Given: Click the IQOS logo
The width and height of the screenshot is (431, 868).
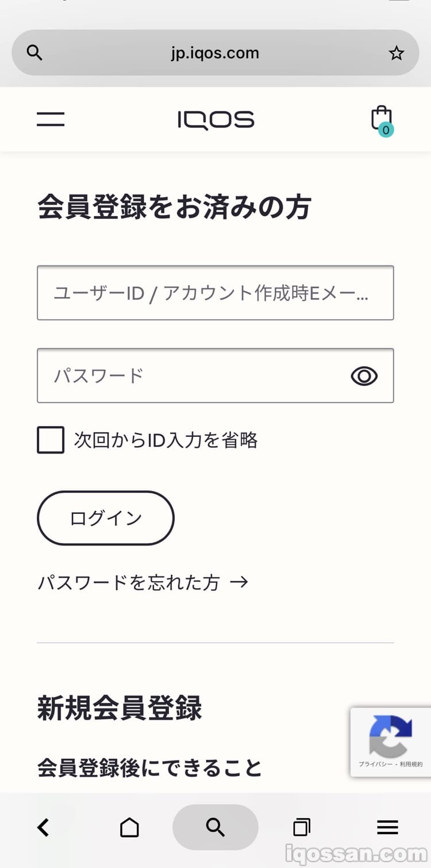Looking at the screenshot, I should click(x=215, y=120).
